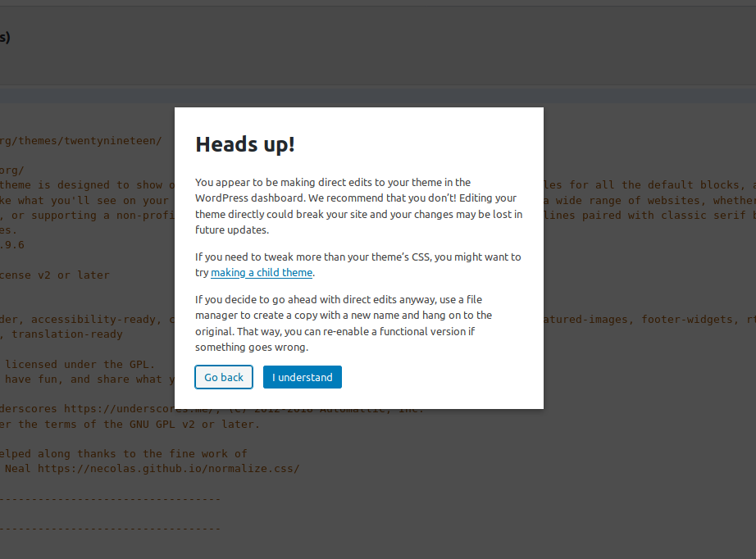The image size is (756, 559).
Task: Click paragraph starting "If you decide to go ahead"
Action: click(x=344, y=324)
